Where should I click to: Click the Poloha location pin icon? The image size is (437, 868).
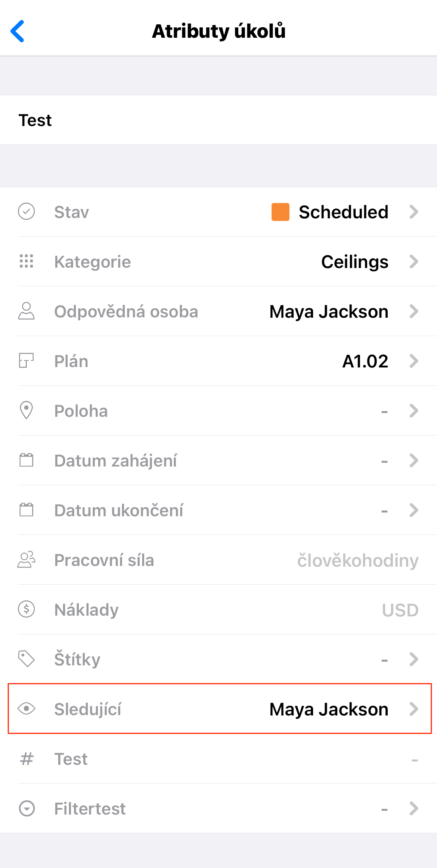click(27, 410)
